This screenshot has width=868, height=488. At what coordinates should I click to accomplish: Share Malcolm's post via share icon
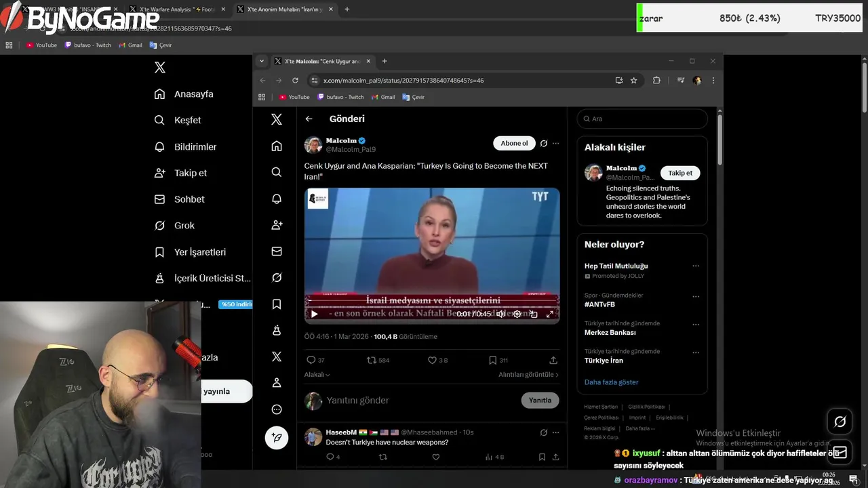[x=553, y=360]
